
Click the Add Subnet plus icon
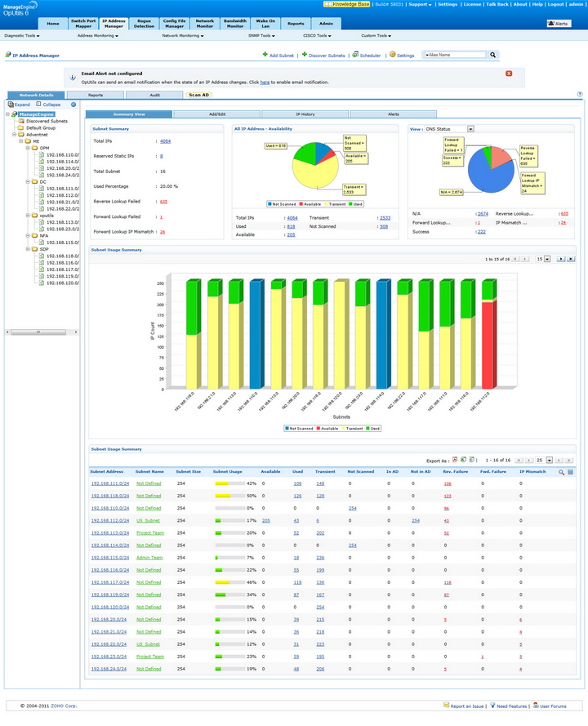click(x=265, y=55)
